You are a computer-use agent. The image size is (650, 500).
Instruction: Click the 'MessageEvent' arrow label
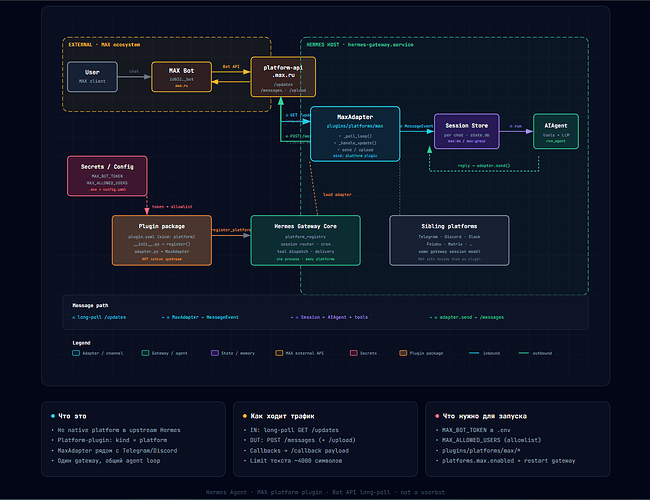tap(418, 126)
